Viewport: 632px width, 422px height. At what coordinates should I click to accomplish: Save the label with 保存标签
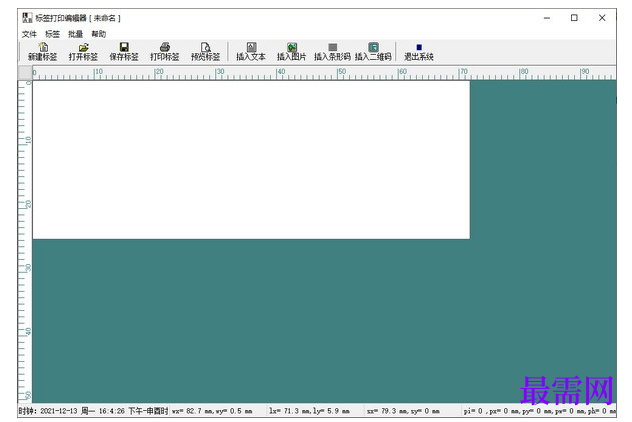point(124,52)
